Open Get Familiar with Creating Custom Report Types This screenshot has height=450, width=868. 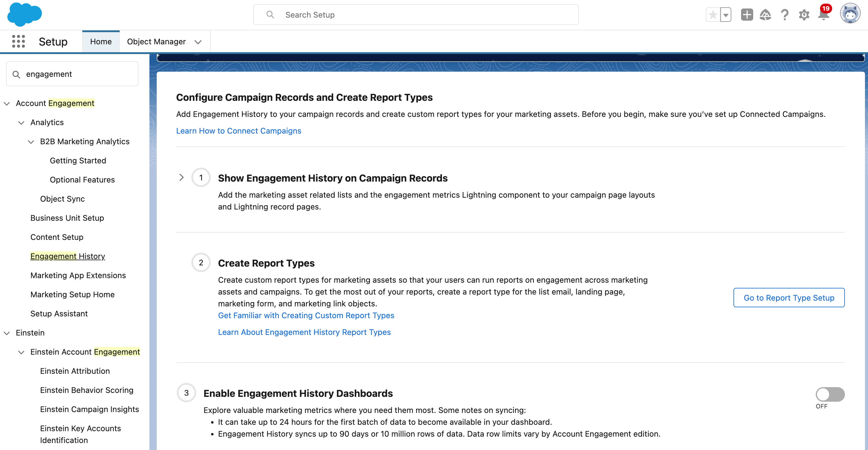[x=306, y=315]
